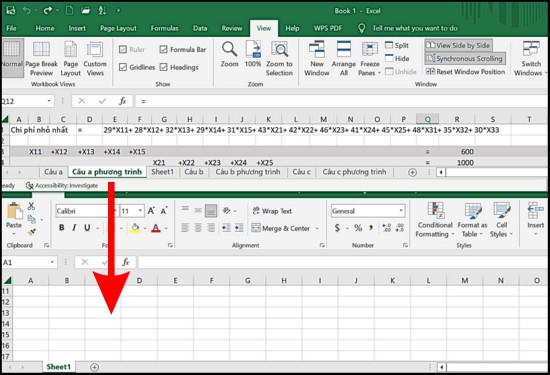Image resolution: width=550 pixels, height=375 pixels.
Task: Toggle View Side by Side
Action: 458,45
